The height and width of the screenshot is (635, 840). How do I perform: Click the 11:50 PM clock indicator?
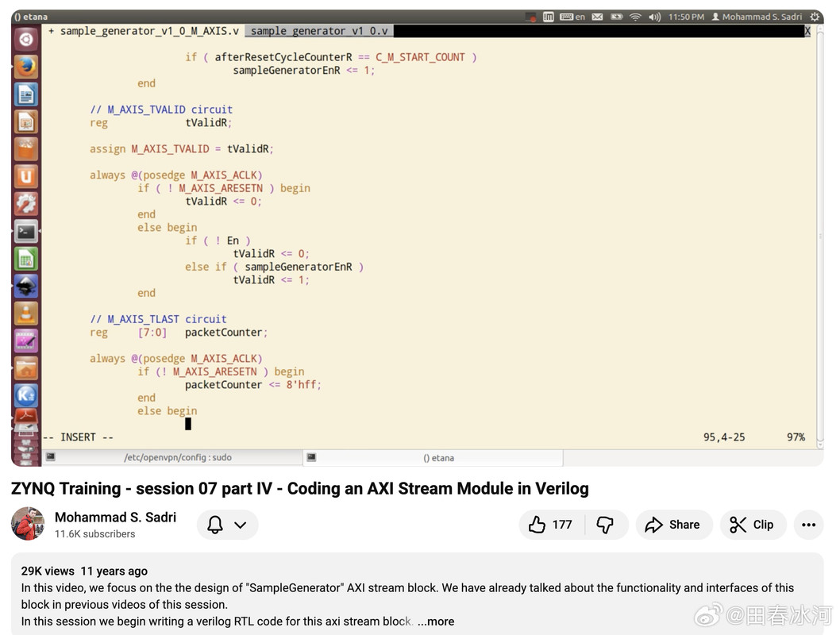click(x=686, y=17)
